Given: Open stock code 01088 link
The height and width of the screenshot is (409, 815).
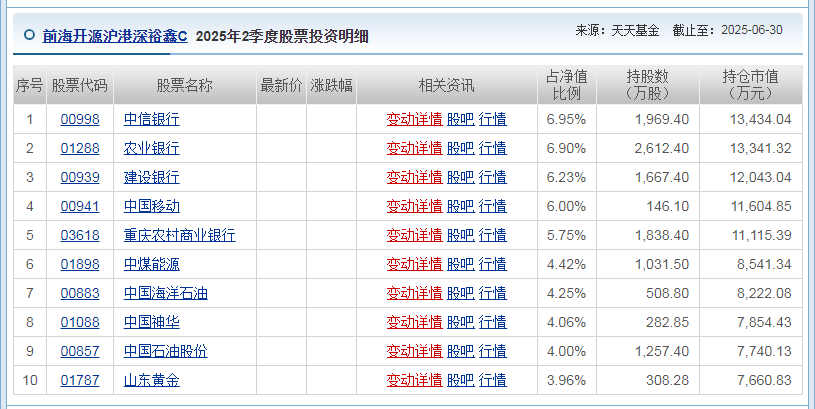Looking at the screenshot, I should [x=80, y=323].
